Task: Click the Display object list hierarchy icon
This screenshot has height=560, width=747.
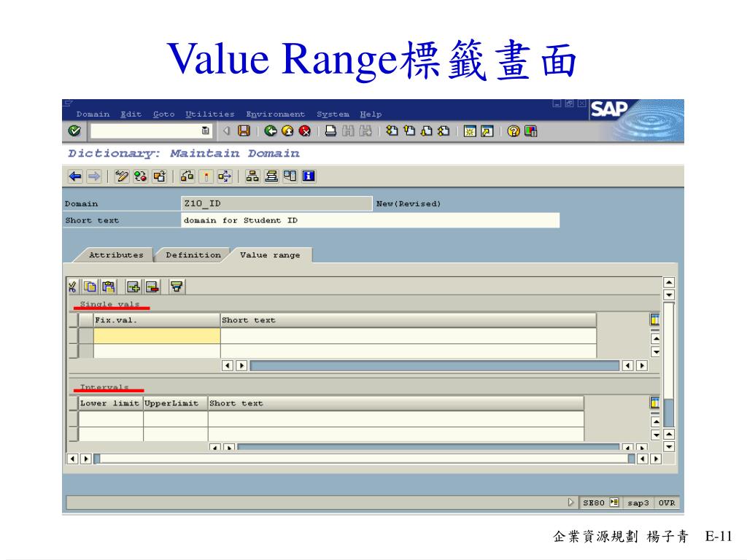Action: click(x=252, y=176)
